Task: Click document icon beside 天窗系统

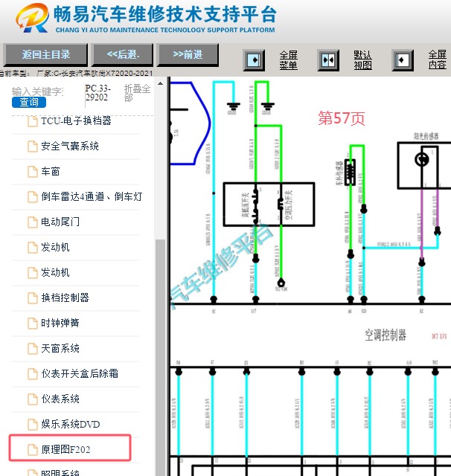Action: pyautogui.click(x=33, y=349)
